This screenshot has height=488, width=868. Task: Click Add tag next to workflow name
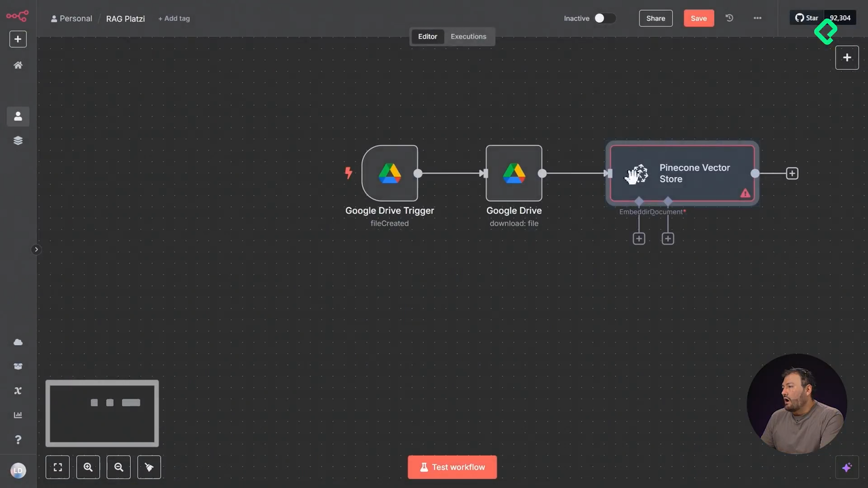pyautogui.click(x=174, y=18)
